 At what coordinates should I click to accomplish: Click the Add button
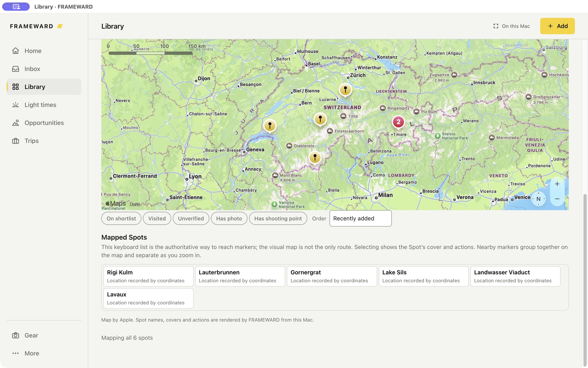coord(557,26)
